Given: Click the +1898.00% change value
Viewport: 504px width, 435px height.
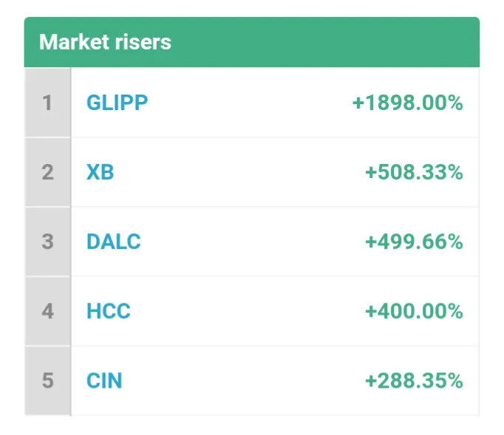Looking at the screenshot, I should tap(408, 103).
